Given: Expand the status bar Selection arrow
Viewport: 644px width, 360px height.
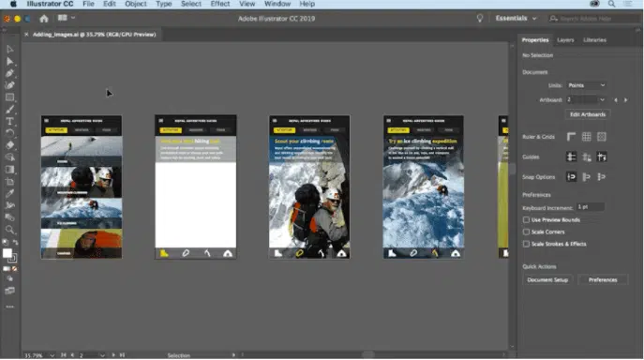Looking at the screenshot, I should 233,355.
